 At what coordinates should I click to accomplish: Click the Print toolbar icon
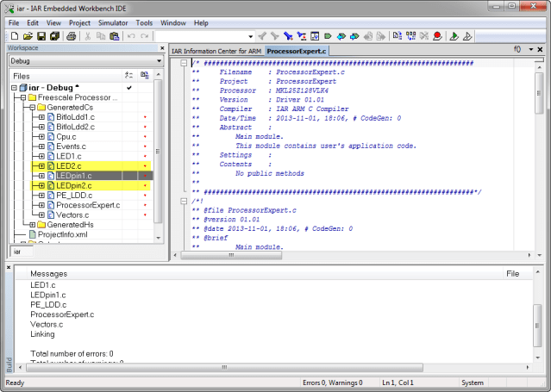[x=72, y=36]
